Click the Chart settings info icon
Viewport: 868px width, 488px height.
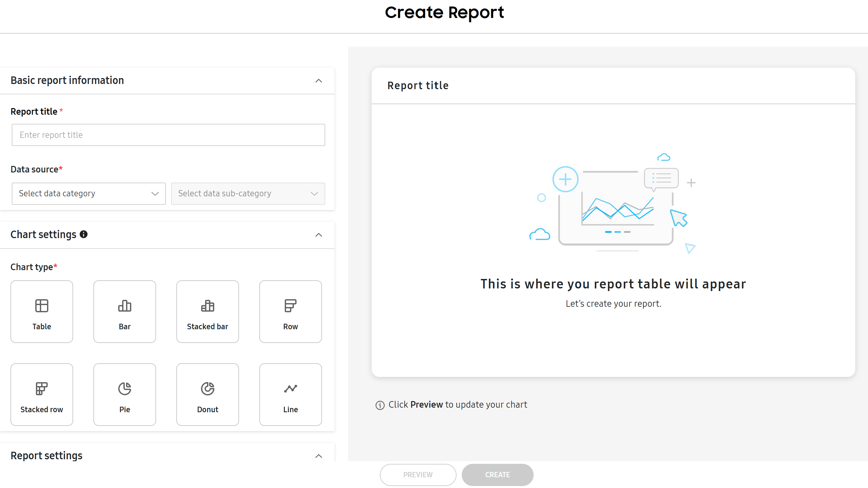tap(84, 234)
